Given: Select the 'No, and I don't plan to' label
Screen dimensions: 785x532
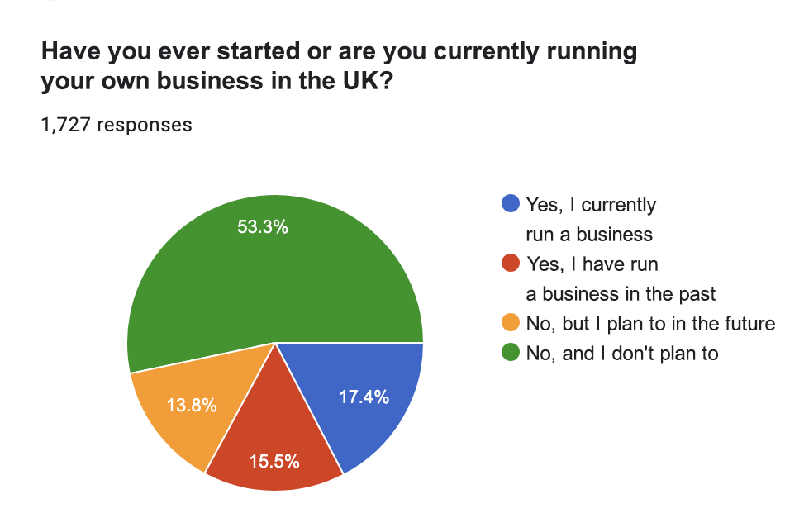Looking at the screenshot, I should 621,353.
